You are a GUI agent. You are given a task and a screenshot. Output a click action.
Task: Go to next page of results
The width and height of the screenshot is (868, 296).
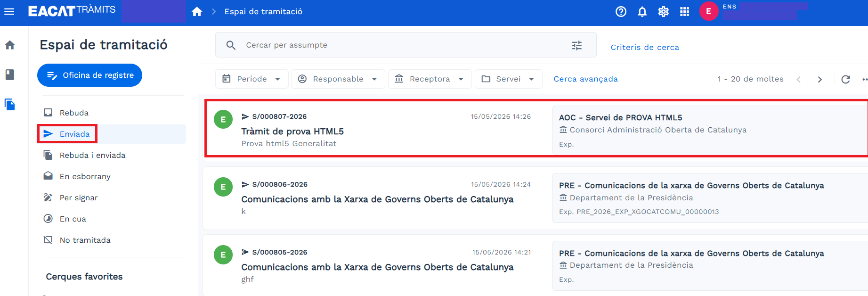tap(819, 79)
